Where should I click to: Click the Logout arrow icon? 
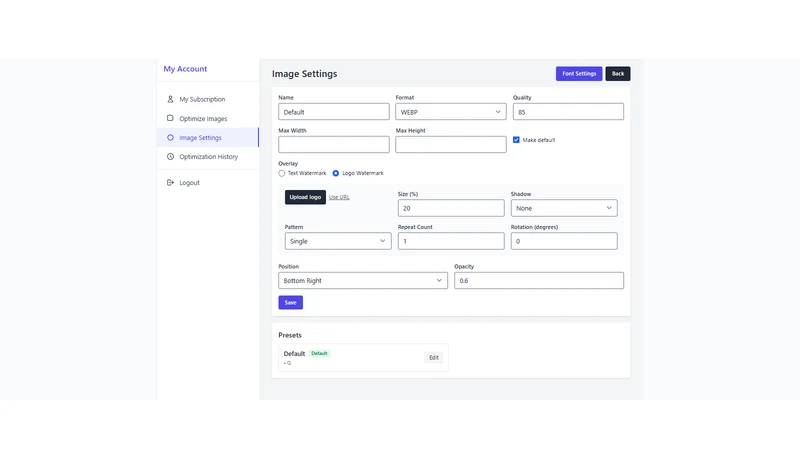point(170,182)
